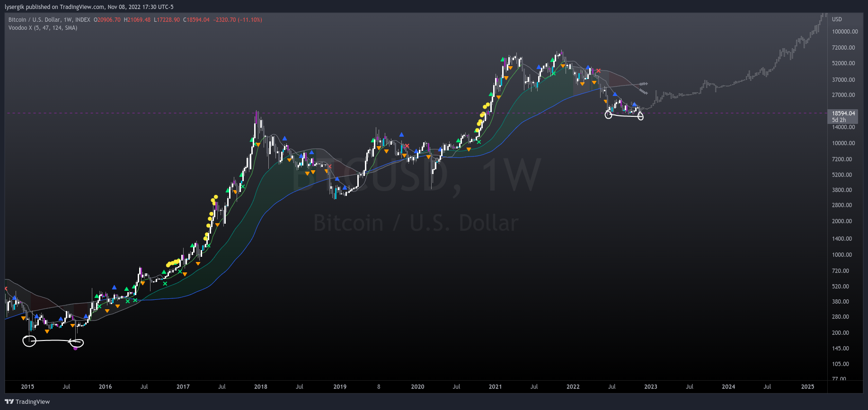Viewport: 868px width, 410px height.
Task: Click the 105.00 price axis label
Action: [841, 364]
